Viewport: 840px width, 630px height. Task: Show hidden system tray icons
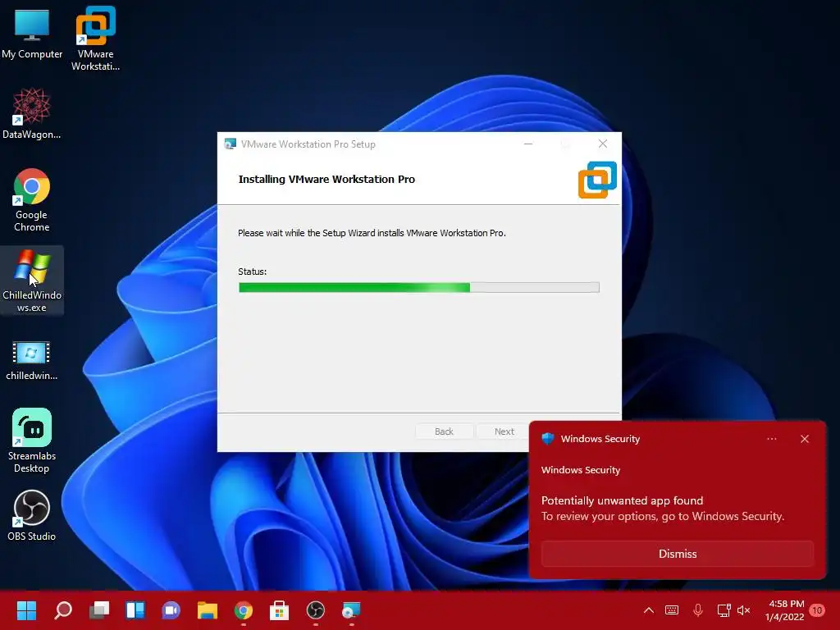click(x=649, y=610)
